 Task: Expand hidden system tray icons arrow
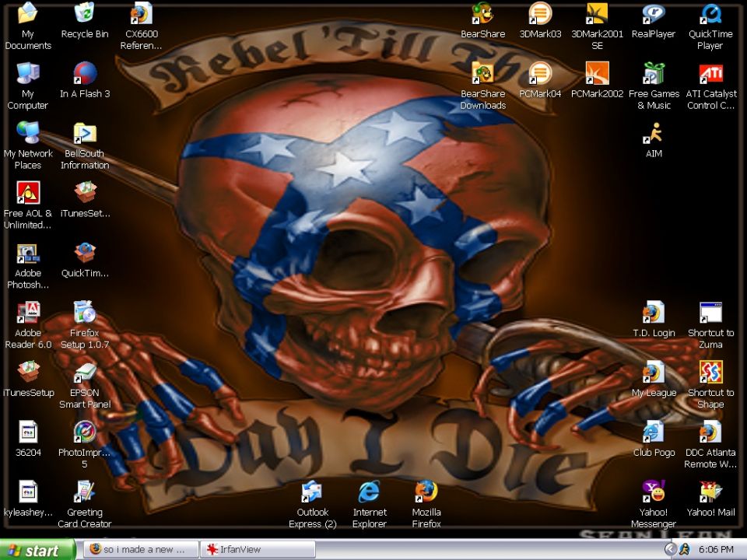(x=670, y=550)
